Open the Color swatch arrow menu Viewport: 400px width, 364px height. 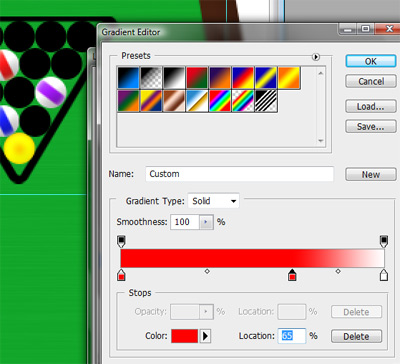tap(205, 336)
